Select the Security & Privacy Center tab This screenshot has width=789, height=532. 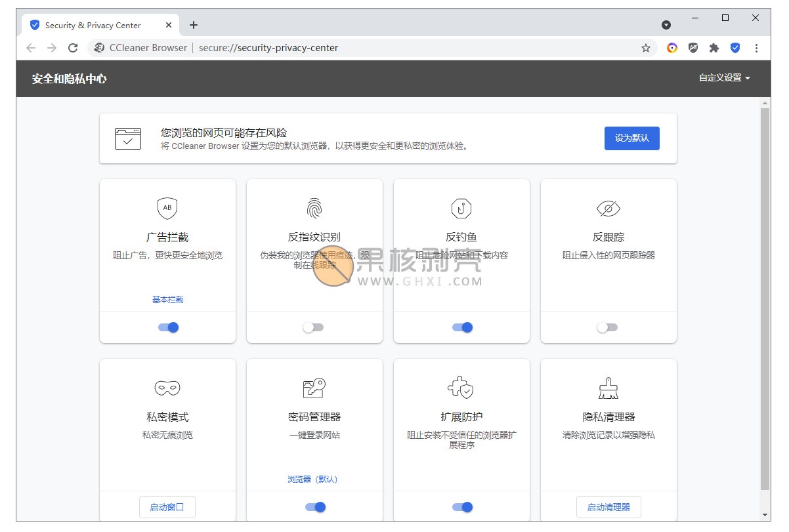pos(93,26)
